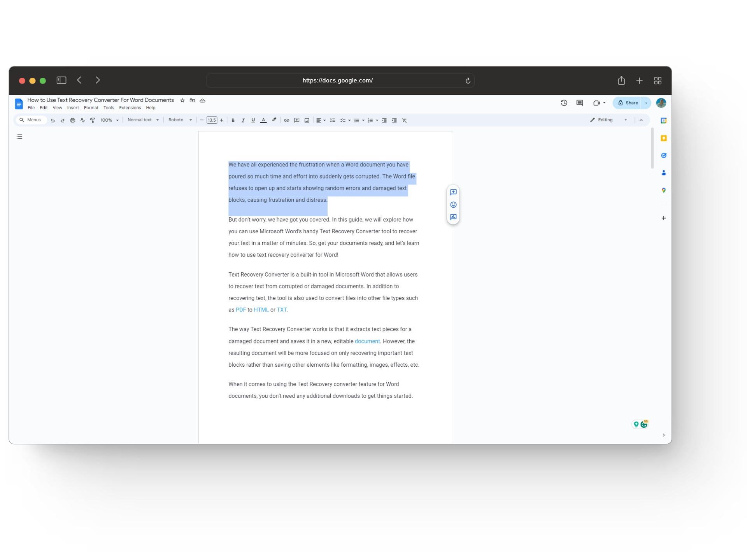Click the Print icon in toolbar

click(x=72, y=120)
